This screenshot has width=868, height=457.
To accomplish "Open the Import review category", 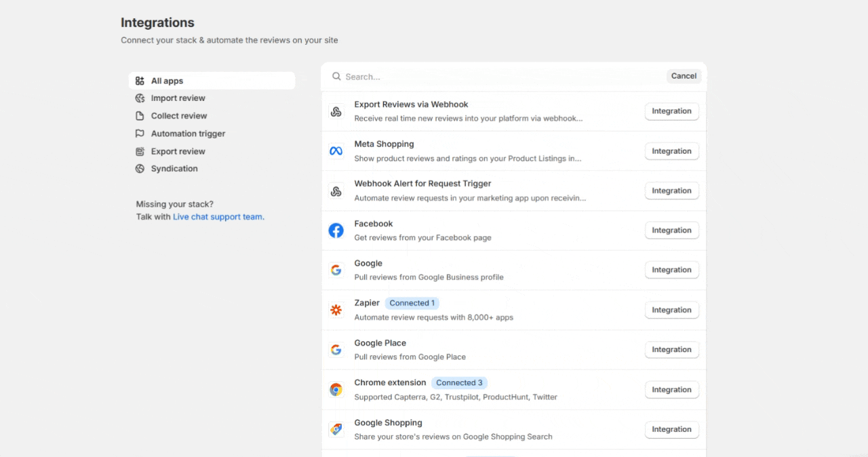I will pyautogui.click(x=178, y=98).
